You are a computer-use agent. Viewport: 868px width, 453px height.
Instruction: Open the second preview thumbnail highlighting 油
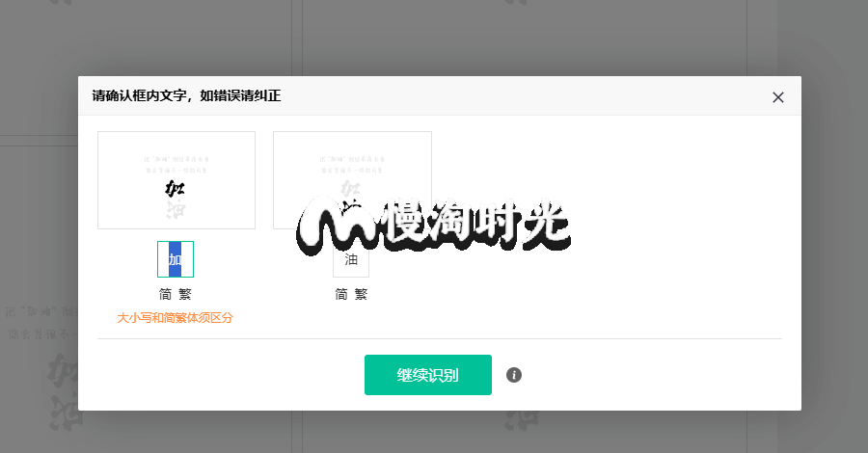(x=352, y=180)
